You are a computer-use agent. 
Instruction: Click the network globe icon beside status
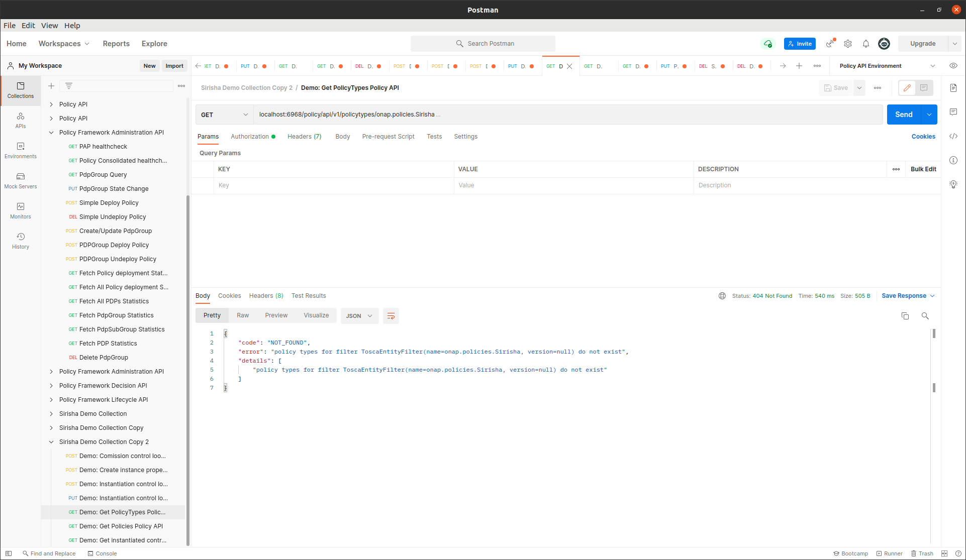tap(722, 296)
